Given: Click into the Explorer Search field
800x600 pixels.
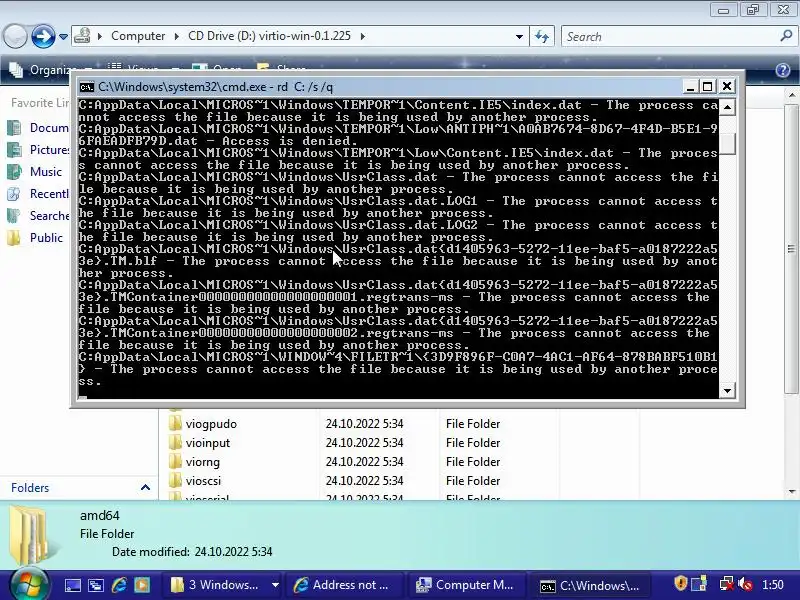Looking at the screenshot, I should click(668, 37).
